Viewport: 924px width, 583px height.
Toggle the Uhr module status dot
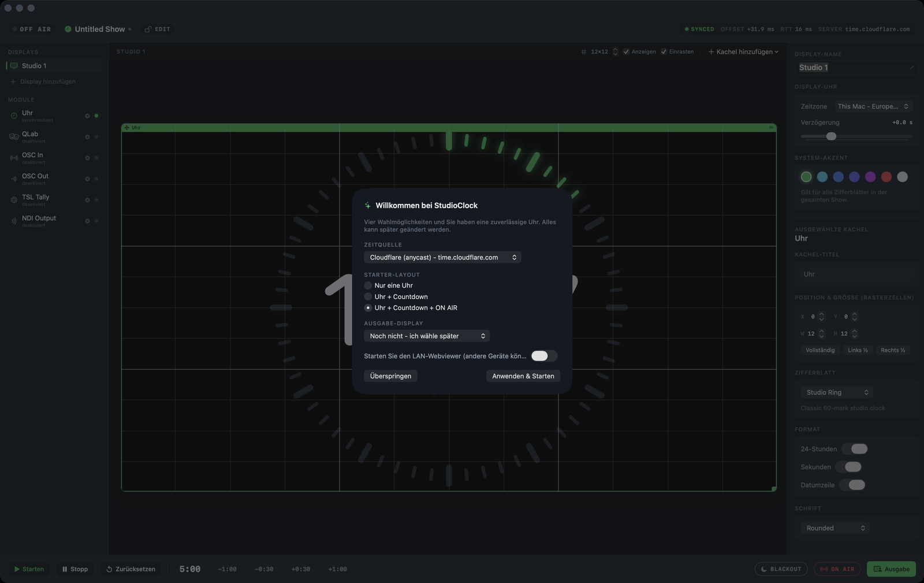pyautogui.click(x=96, y=116)
